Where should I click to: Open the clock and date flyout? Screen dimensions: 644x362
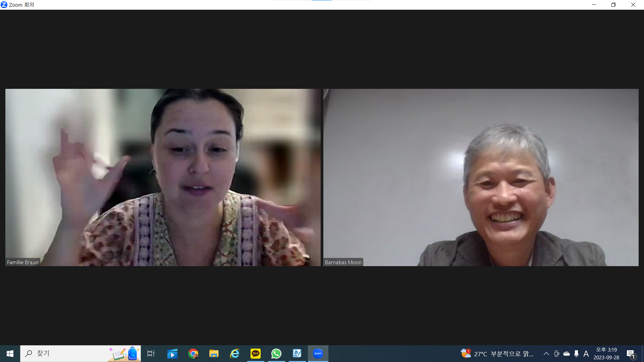(606, 354)
